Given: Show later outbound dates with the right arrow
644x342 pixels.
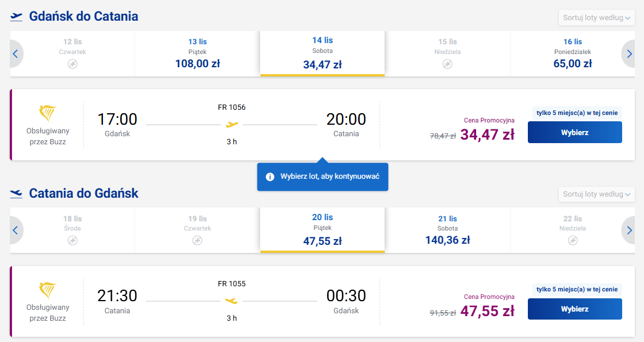Looking at the screenshot, I should pyautogui.click(x=629, y=54).
